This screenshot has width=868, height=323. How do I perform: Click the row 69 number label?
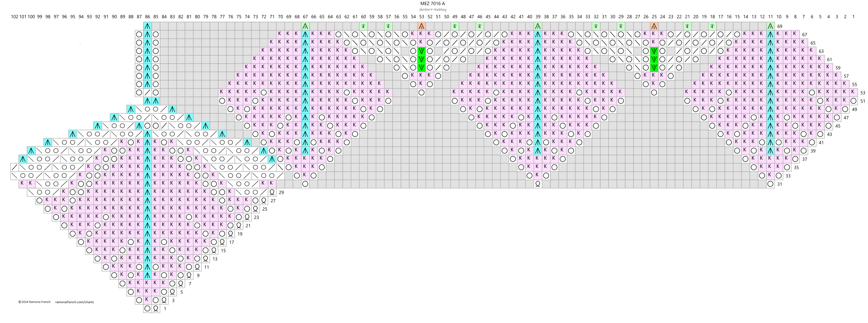(780, 26)
